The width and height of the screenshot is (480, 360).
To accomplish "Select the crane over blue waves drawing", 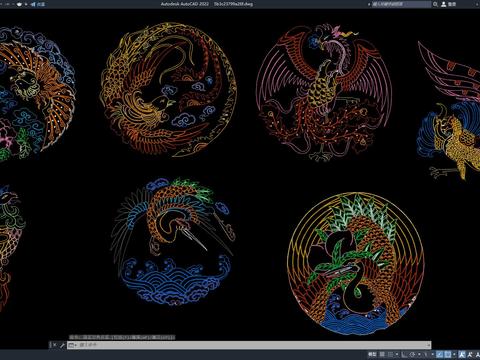I will [173, 241].
